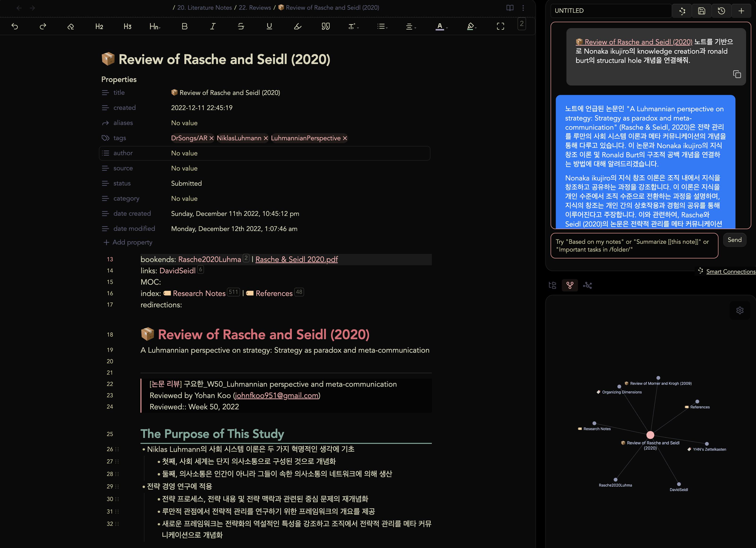
Task: Click the drag handle on line 26
Action: tap(117, 450)
